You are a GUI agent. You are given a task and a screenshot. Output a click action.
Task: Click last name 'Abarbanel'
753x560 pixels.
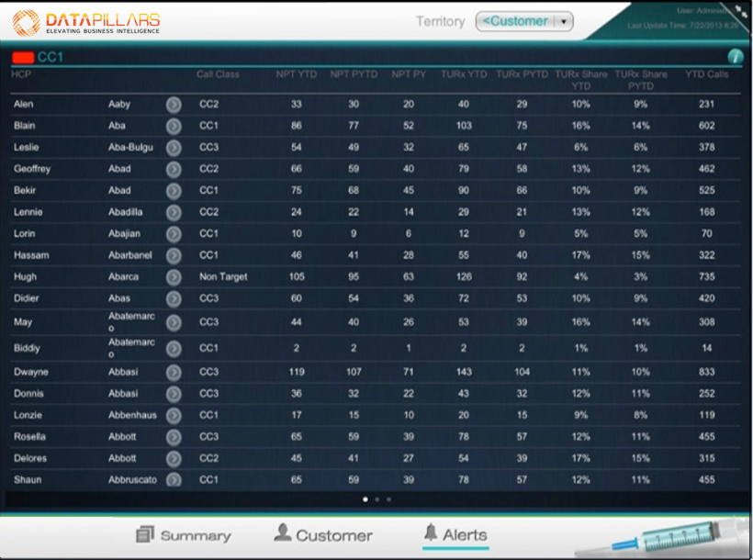[x=130, y=255]
